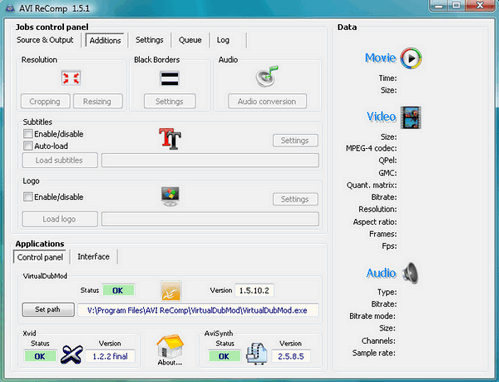Click the Xvid version 1.2.2 final

tap(110, 356)
